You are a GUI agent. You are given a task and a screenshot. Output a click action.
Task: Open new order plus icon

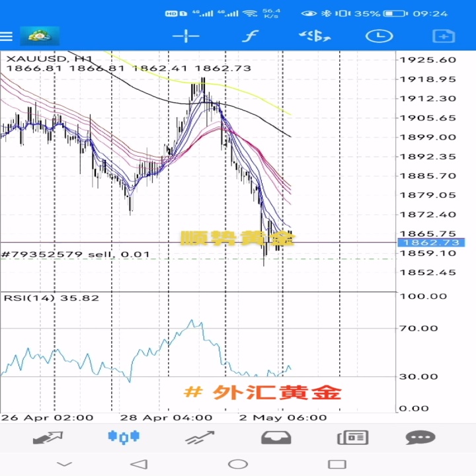444,36
